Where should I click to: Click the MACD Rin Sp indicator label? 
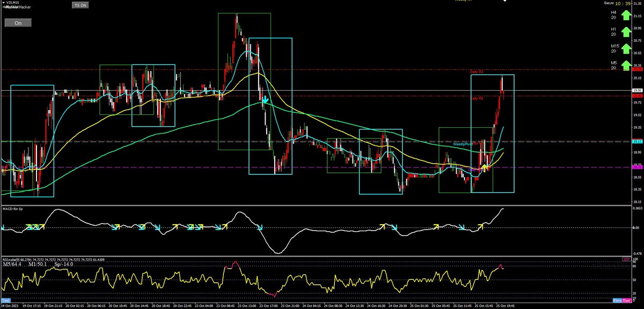[x=14, y=208]
